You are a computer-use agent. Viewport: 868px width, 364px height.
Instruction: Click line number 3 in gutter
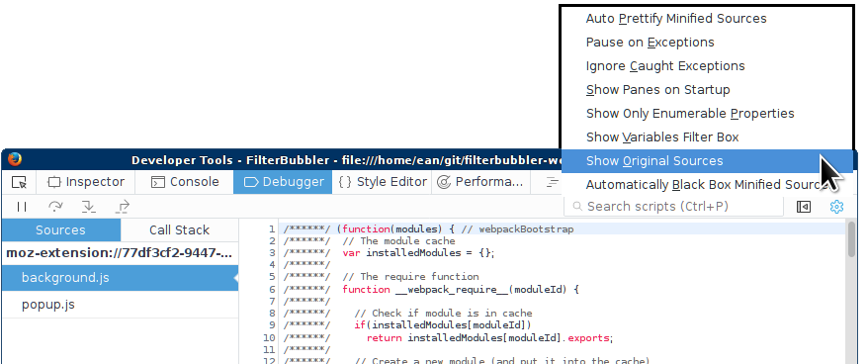click(x=271, y=253)
